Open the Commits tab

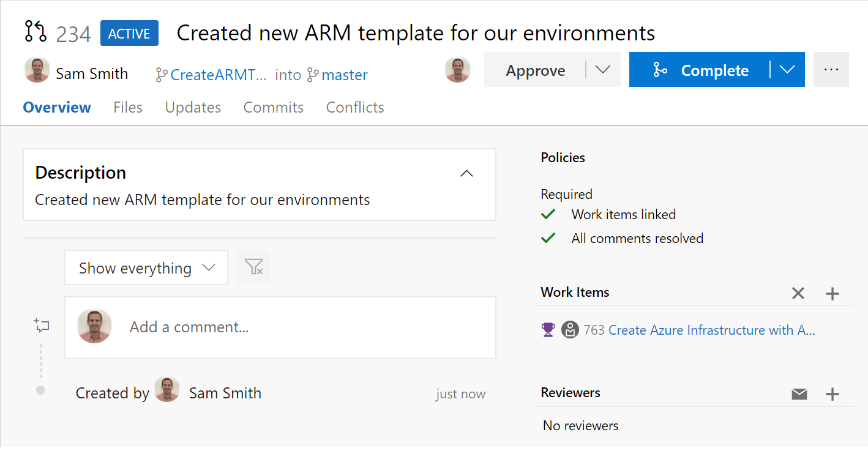pos(273,108)
